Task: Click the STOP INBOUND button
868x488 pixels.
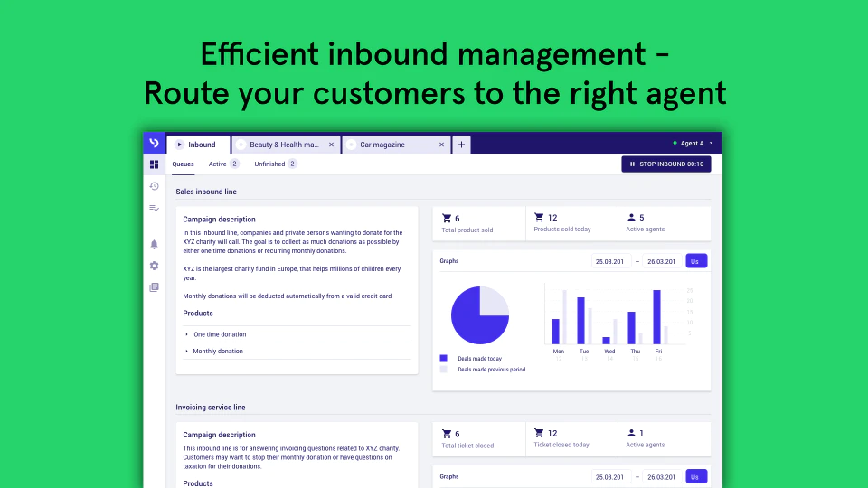Action: [x=666, y=164]
